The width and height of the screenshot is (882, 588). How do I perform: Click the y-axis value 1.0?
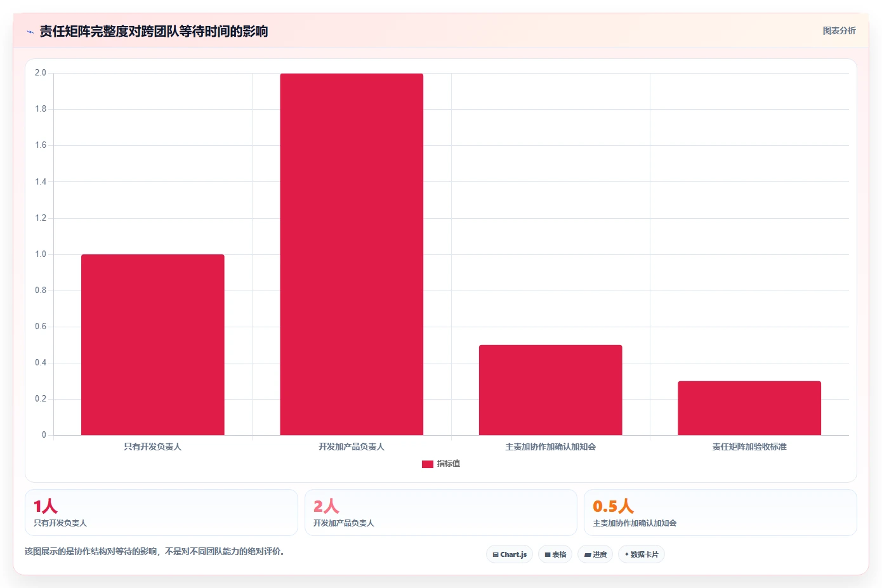tap(41, 254)
